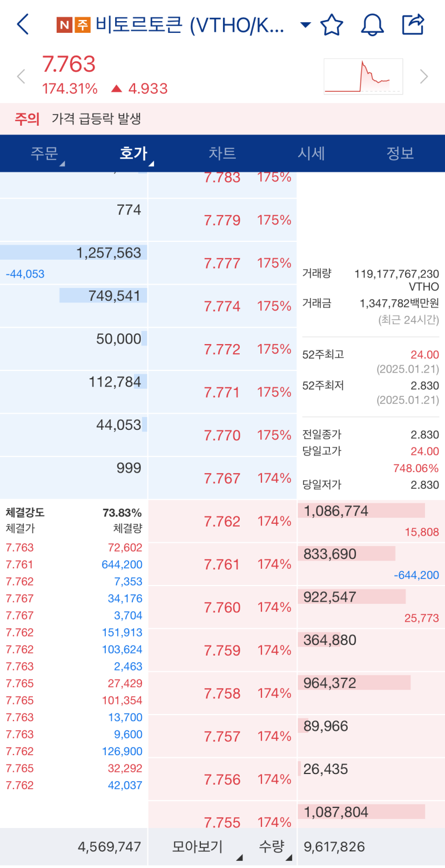Open price alerts with the bell icon
Image resolution: width=445 pixels, height=868 pixels.
[x=372, y=24]
